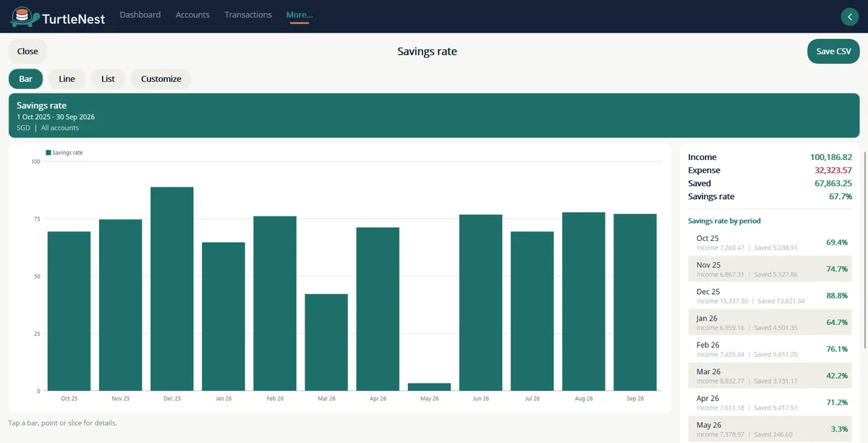Open the Customize options
Screen dimensions: 868x443
pyautogui.click(x=161, y=79)
